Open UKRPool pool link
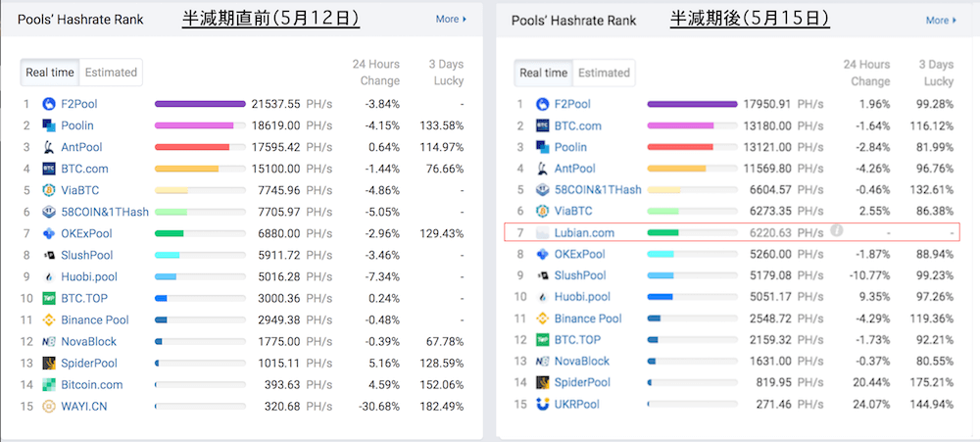980x442 pixels. [577, 404]
